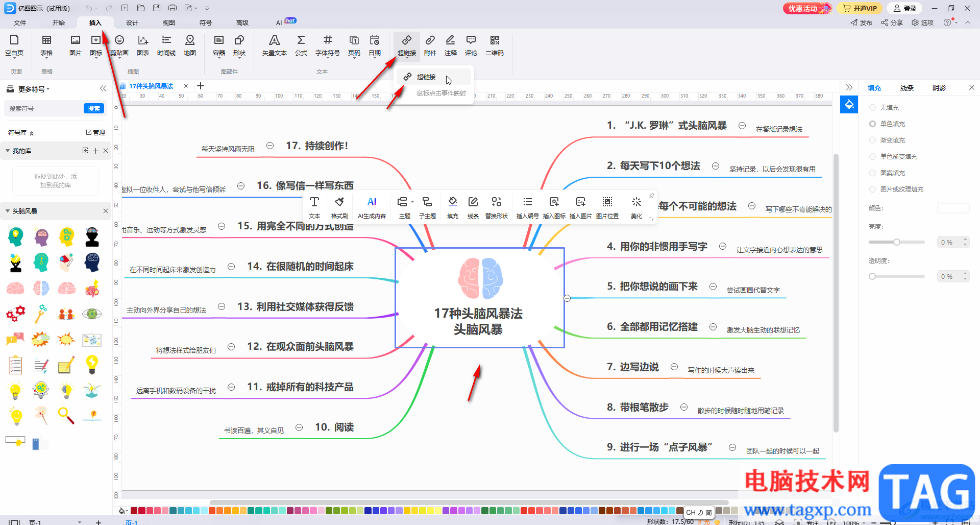This screenshot has height=525, width=980.
Task: Insert a table (表格)
Action: pyautogui.click(x=46, y=45)
